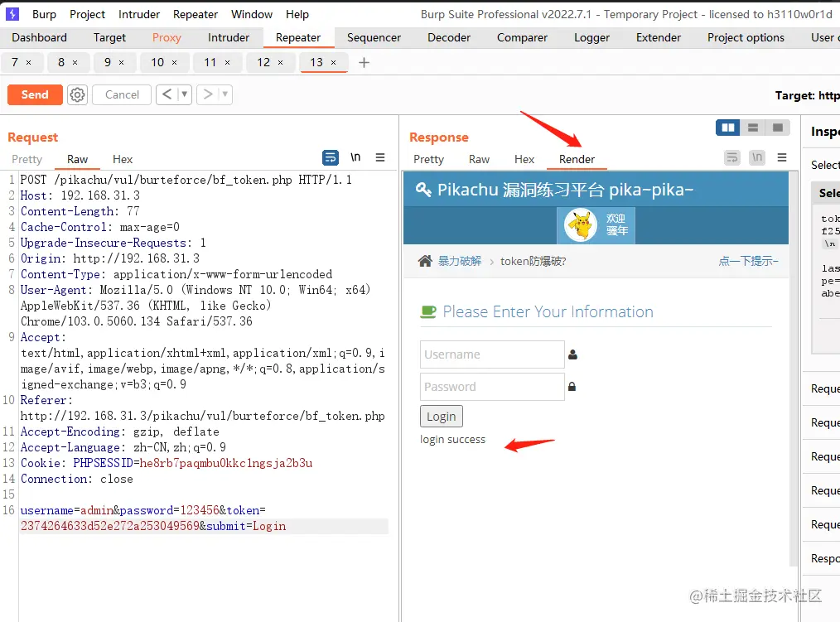The image size is (840, 622).
Task: Close Repeater tab 13
Action: [x=333, y=63]
